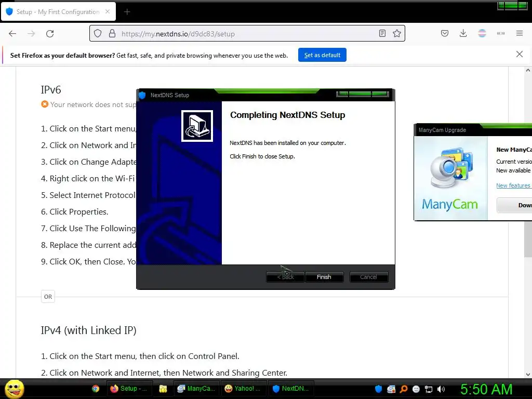Image resolution: width=532 pixels, height=399 pixels.
Task: Open tracking protection shield in address bar
Action: coord(98,34)
